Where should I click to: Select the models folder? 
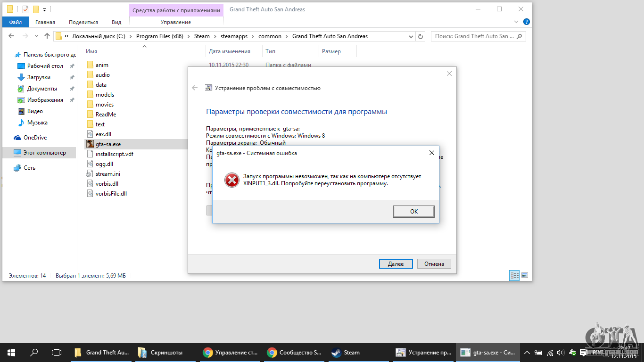tap(105, 95)
